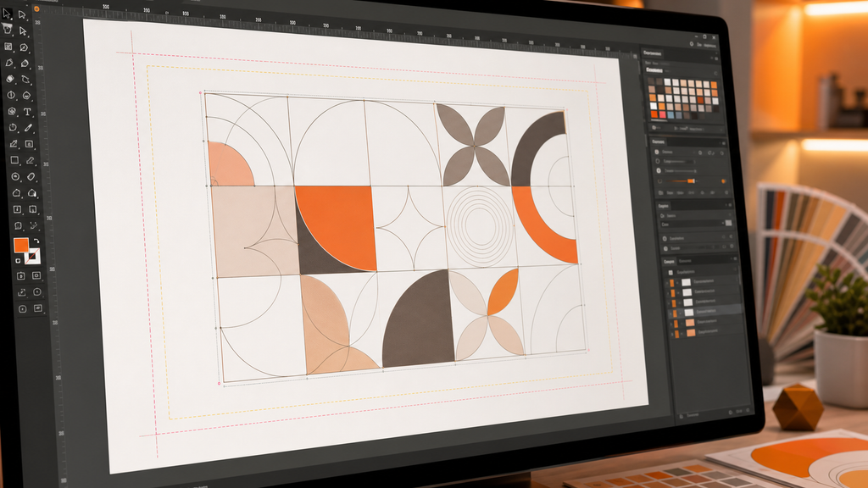
Task: Choose the light blue swatch in the palette
Action: [671, 115]
